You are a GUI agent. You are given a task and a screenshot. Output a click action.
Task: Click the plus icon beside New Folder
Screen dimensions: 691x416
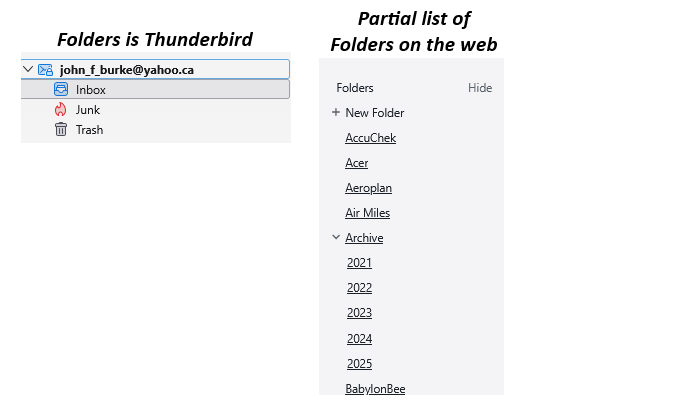pyautogui.click(x=336, y=113)
